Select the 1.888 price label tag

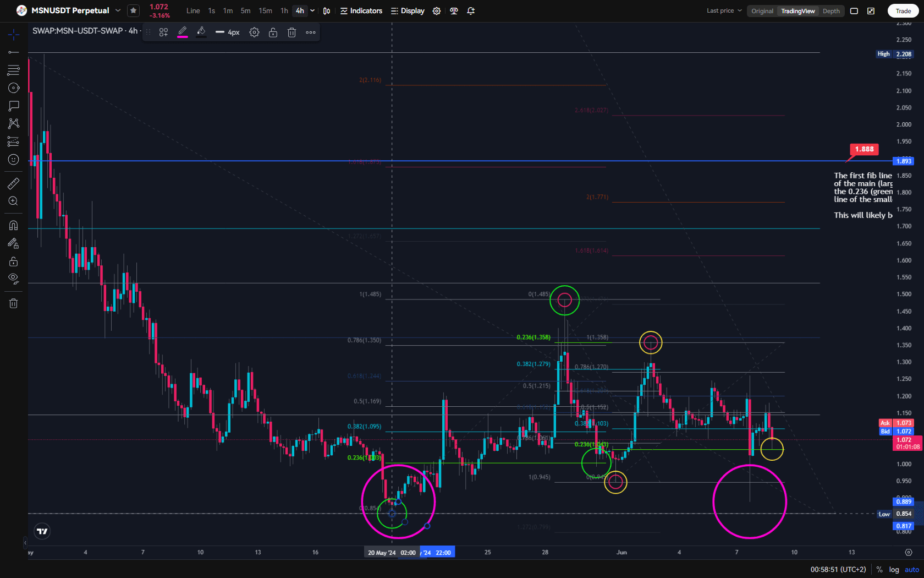coord(864,149)
